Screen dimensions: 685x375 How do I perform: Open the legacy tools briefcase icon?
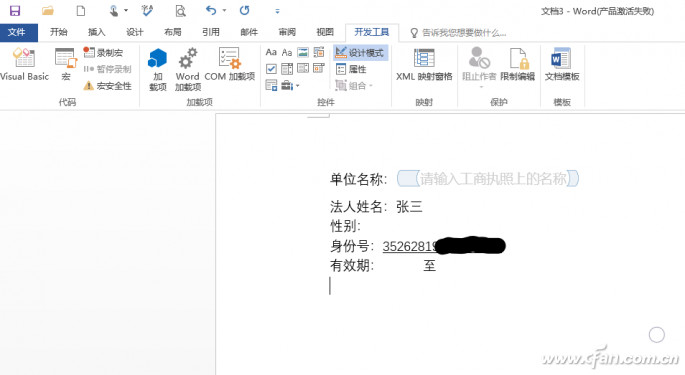287,85
